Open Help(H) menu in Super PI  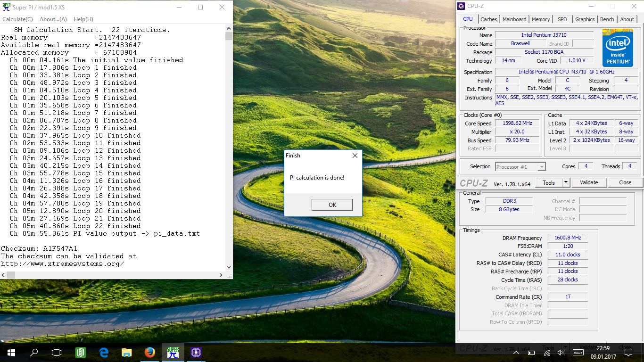83,19
